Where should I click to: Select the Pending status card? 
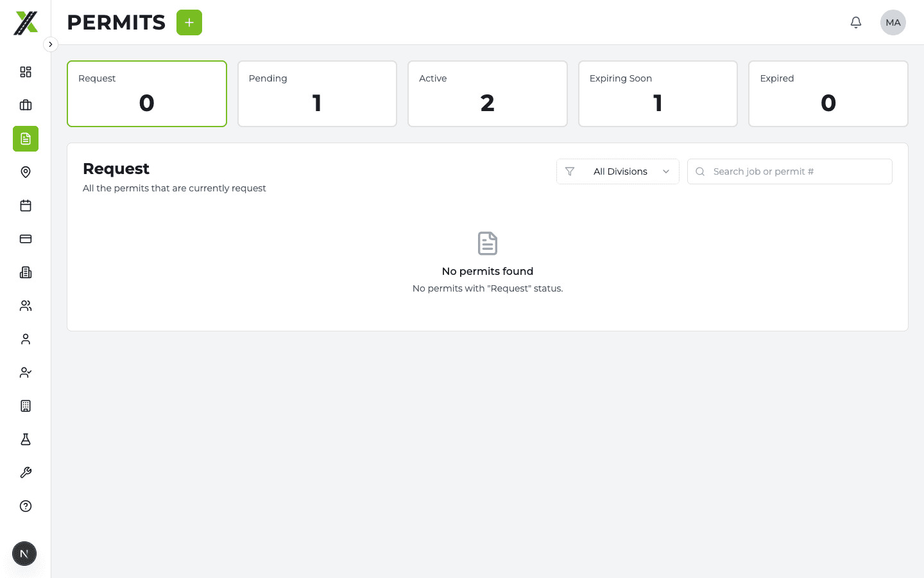coord(317,94)
